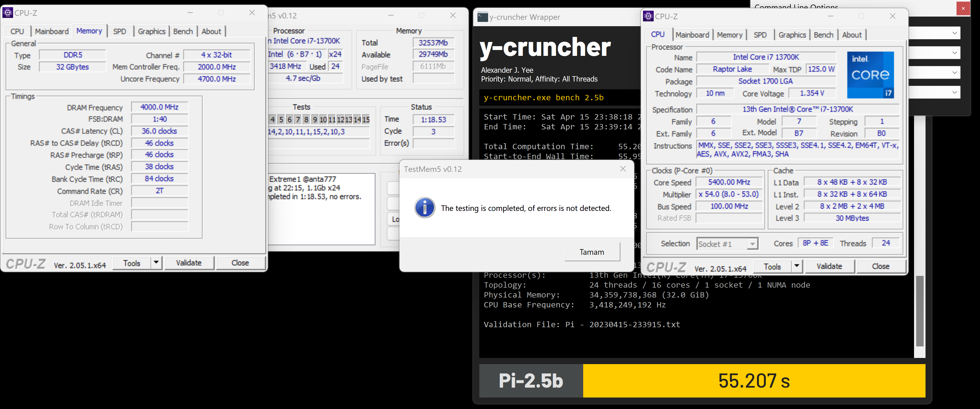Open the Mainboard tab in left CPU-Z window

point(52,31)
